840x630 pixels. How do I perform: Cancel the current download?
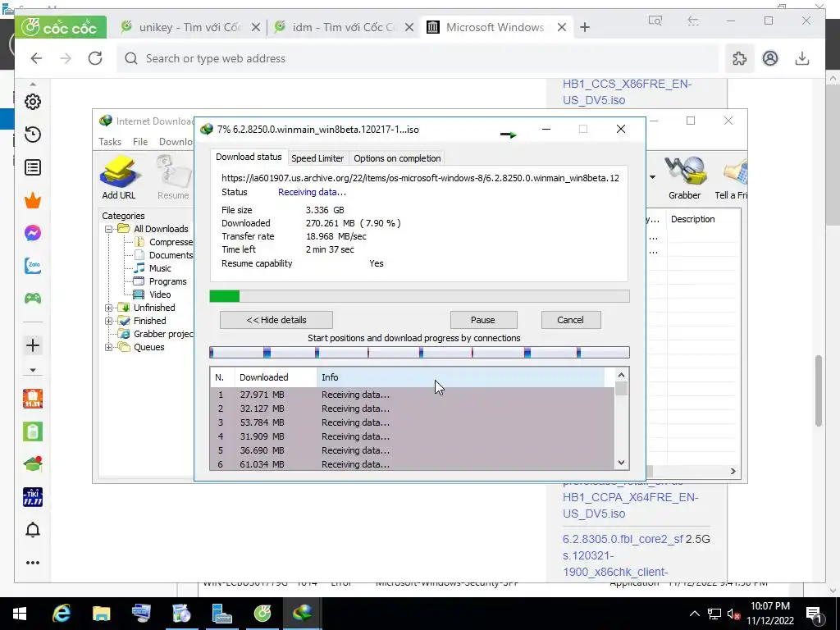click(x=571, y=320)
